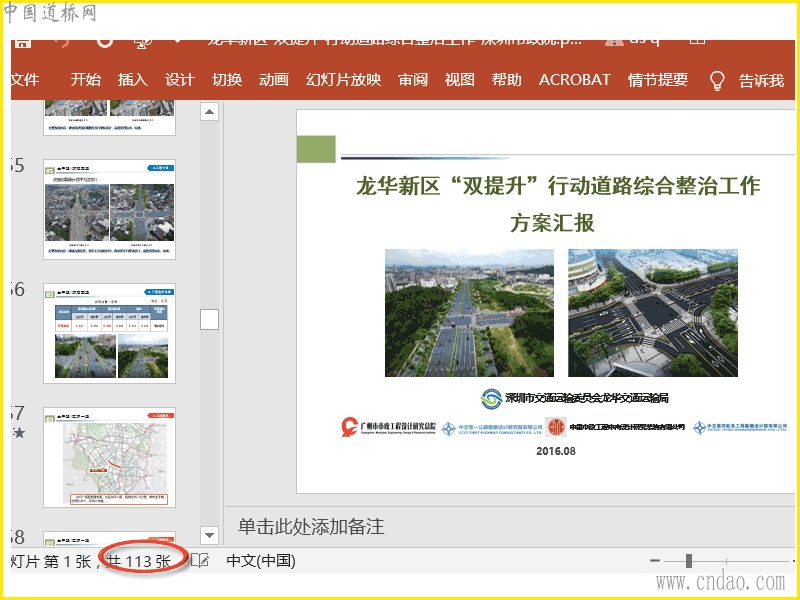Screen dimensions: 800x600
Task: Click the lightbulb Tell Me icon
Action: coord(716,81)
